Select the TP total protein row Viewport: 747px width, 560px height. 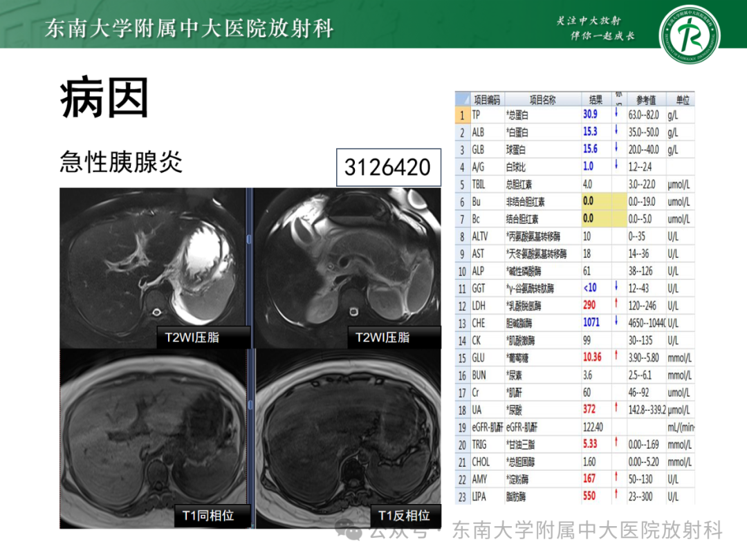[575, 115]
